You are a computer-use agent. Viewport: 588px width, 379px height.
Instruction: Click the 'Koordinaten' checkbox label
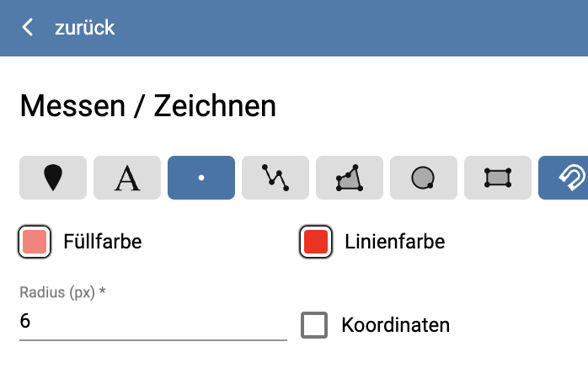point(395,325)
